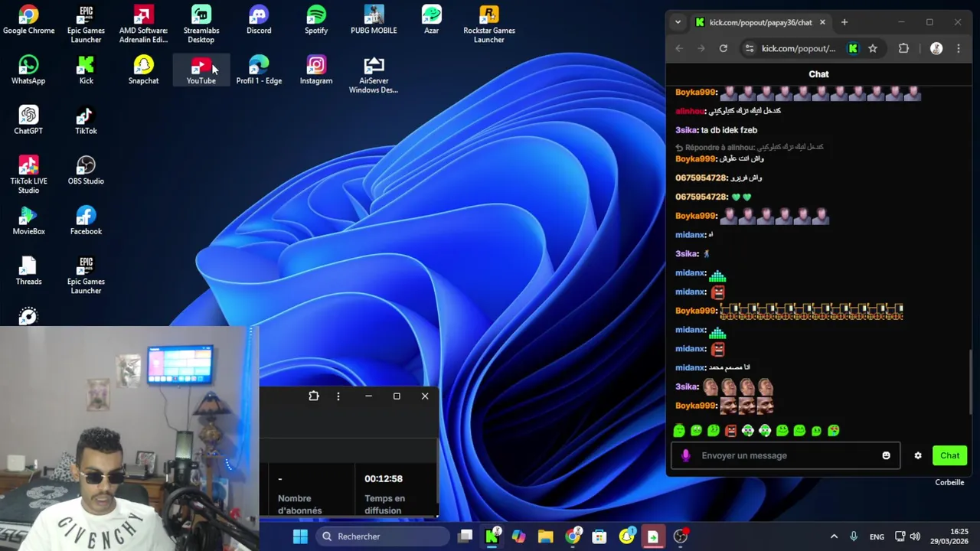
Task: Open Task View on the taskbar
Action: click(465, 536)
